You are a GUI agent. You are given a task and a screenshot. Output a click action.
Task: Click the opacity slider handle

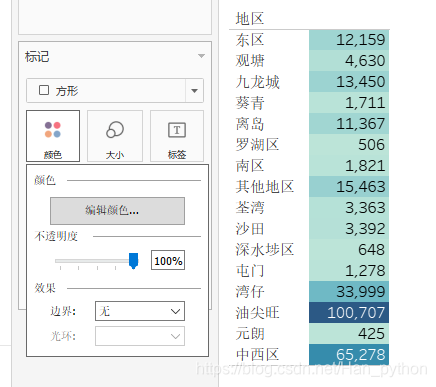134,261
